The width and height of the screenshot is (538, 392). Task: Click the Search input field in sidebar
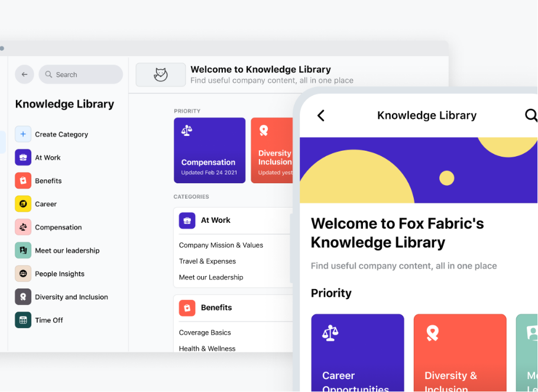point(80,74)
